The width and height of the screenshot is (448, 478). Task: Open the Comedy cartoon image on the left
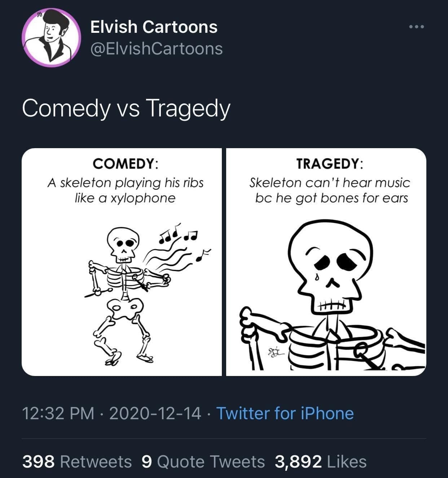pyautogui.click(x=122, y=262)
